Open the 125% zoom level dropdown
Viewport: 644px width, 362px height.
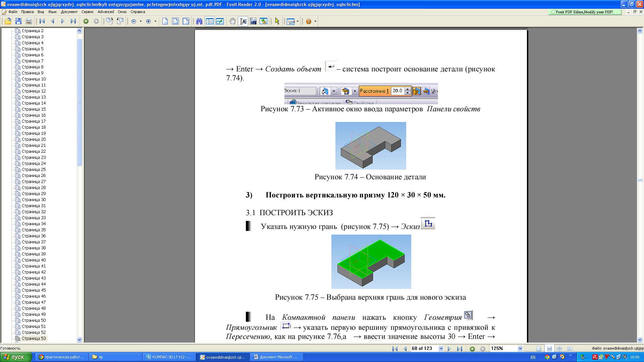coord(520,349)
